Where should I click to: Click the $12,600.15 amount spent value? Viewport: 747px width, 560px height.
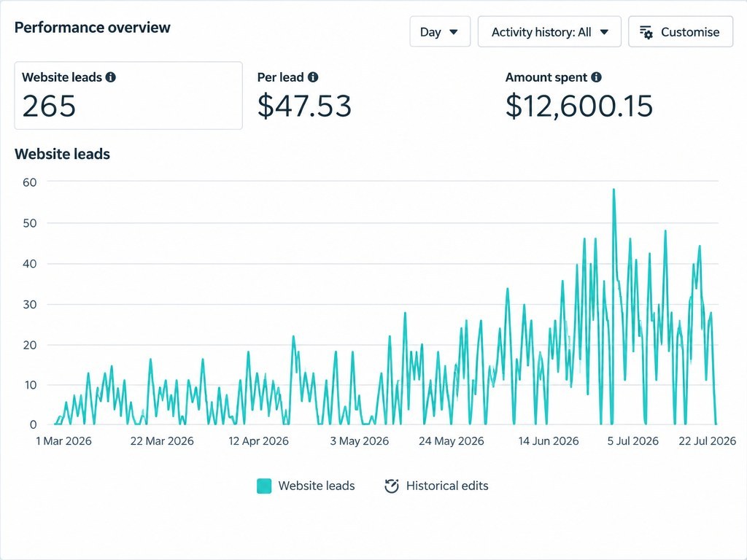pyautogui.click(x=578, y=106)
